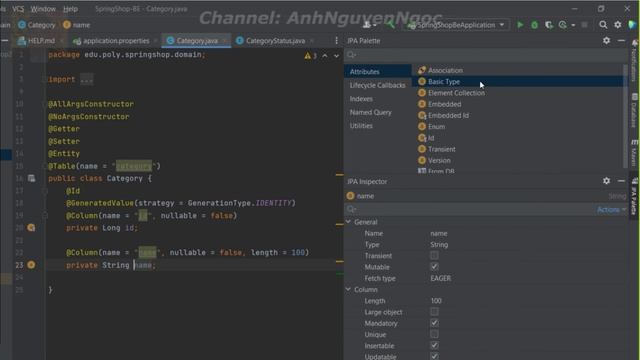Open JPA Palette settings gear
Viewport: 640px width, 360px height.
coord(607,40)
